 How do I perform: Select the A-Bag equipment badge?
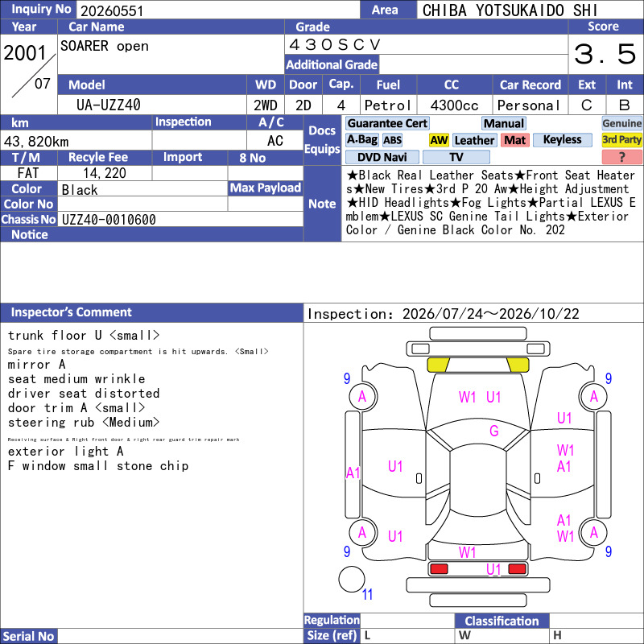tap(361, 140)
